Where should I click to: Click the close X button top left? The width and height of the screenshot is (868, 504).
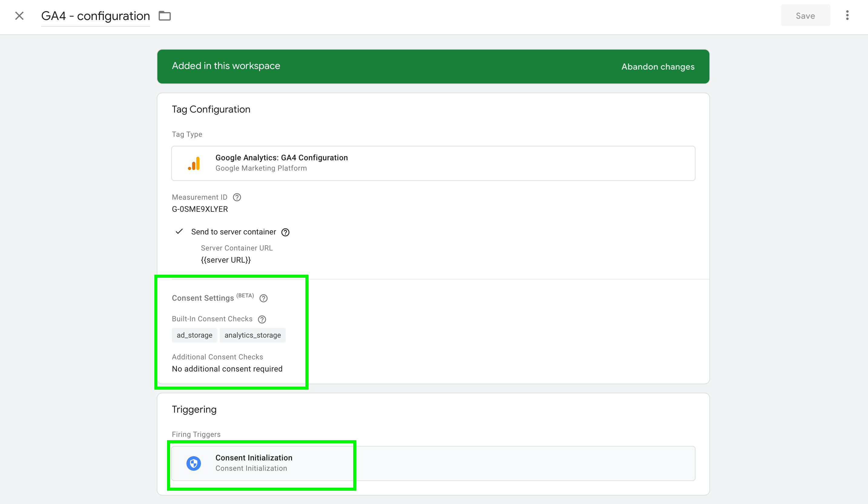[20, 16]
